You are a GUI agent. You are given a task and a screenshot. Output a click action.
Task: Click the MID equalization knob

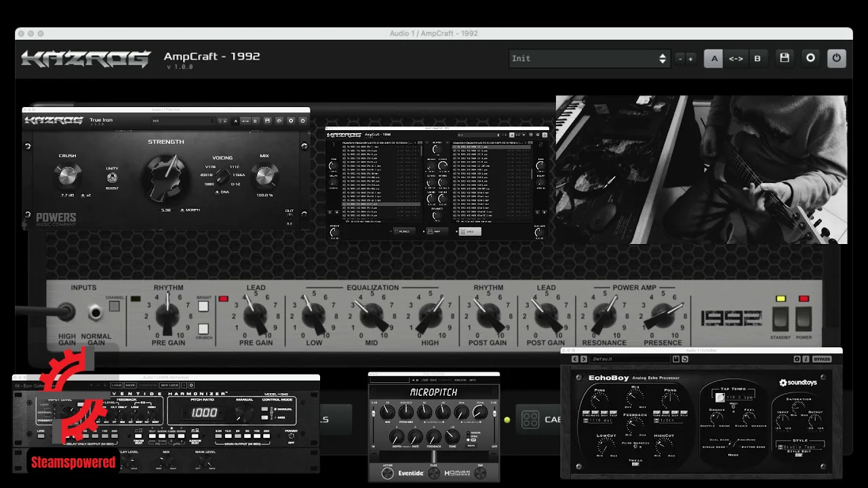(372, 317)
